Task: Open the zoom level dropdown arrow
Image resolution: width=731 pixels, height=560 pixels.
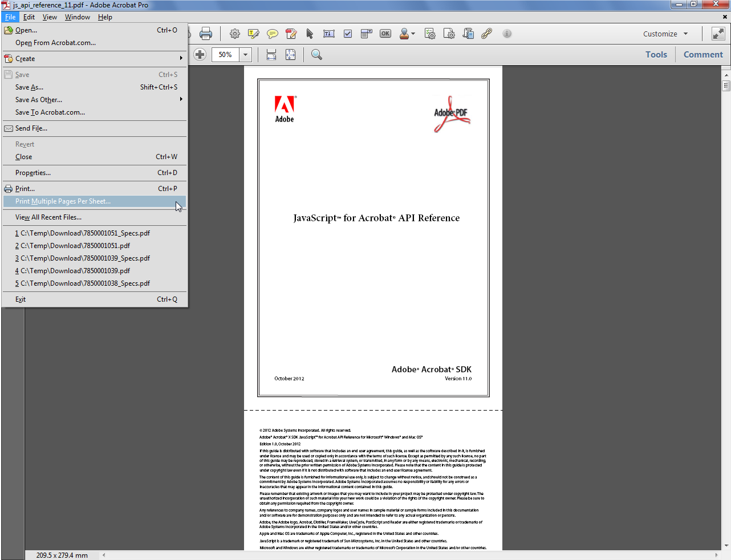Action: tap(246, 55)
